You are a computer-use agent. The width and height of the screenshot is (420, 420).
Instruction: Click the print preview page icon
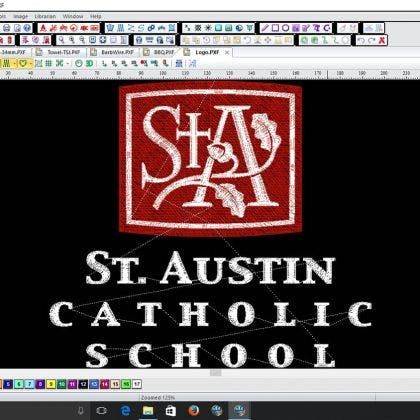point(17,28)
